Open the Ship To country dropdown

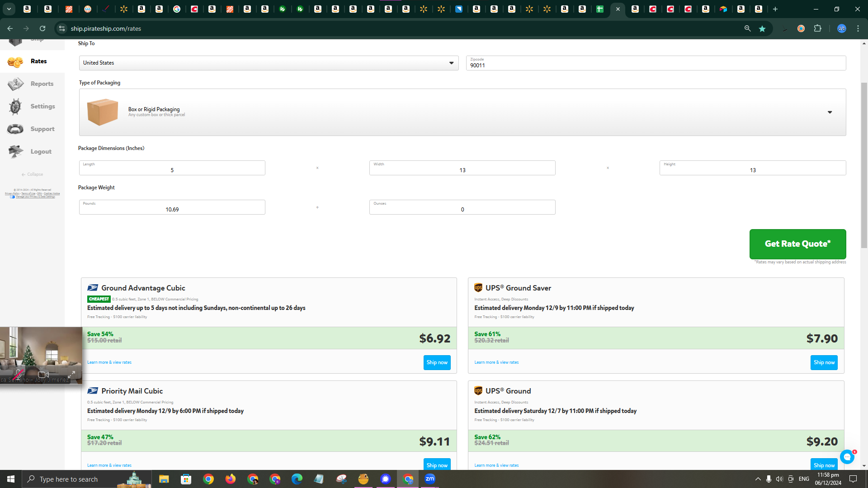tap(269, 63)
